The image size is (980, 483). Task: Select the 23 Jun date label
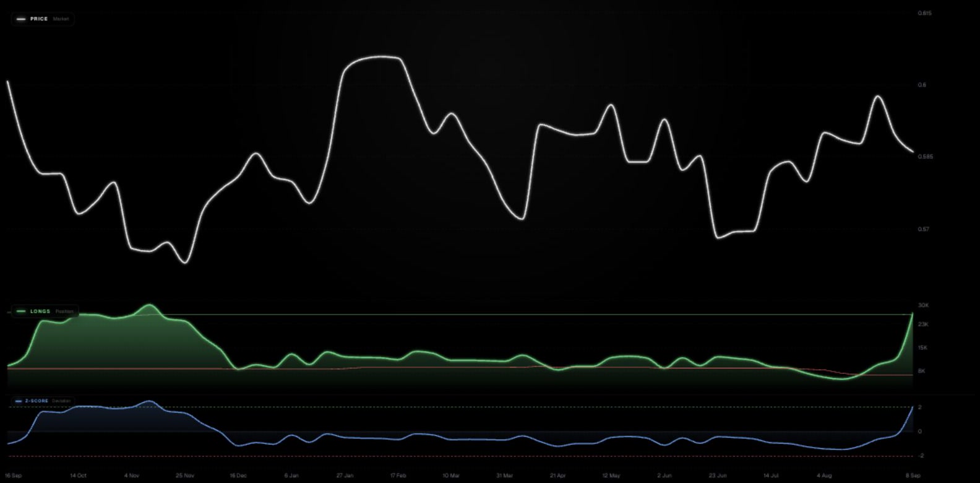(717, 476)
